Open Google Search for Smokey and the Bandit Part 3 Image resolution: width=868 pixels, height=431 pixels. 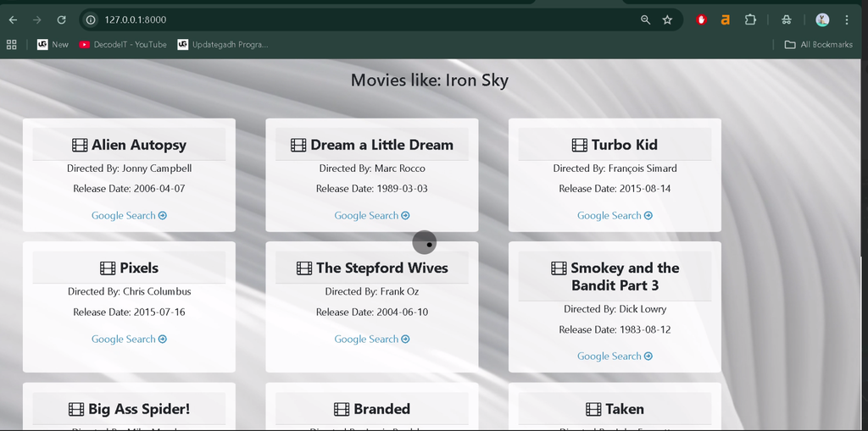[x=615, y=356]
